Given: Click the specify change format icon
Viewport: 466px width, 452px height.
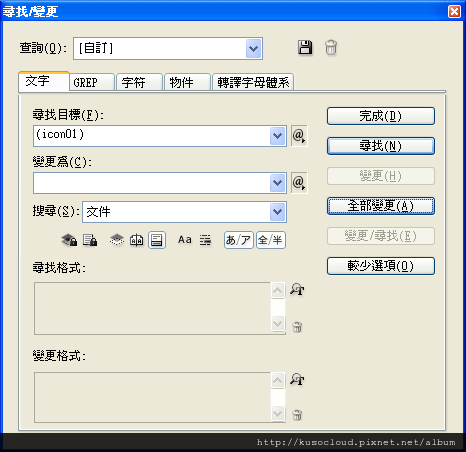Looking at the screenshot, I should [297, 379].
